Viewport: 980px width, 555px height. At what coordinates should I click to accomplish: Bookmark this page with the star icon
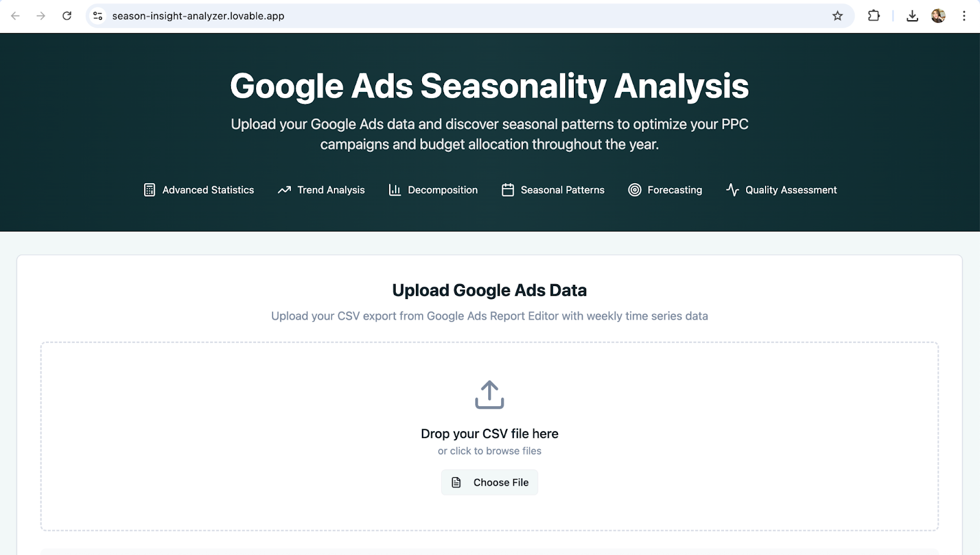tap(837, 16)
